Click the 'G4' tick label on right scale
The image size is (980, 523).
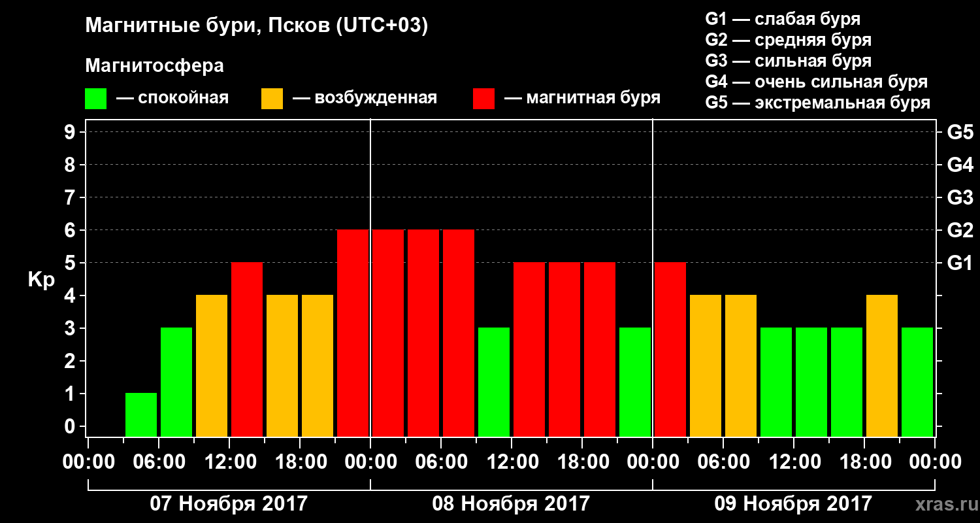pos(960,165)
